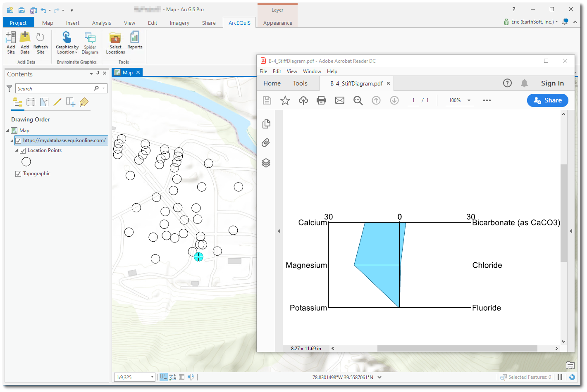The image size is (587, 392).
Task: Collapse the Location Points layer
Action: tap(17, 150)
